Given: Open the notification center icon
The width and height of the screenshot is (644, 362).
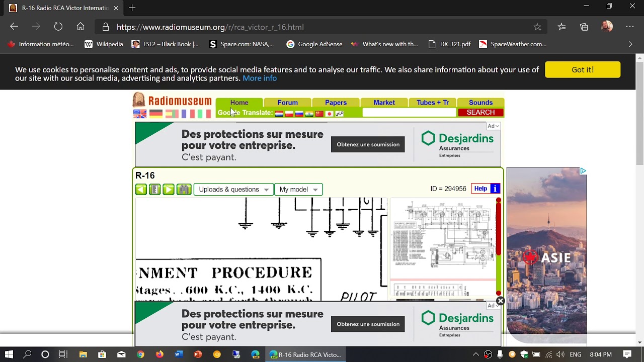Looking at the screenshot, I should (627, 354).
